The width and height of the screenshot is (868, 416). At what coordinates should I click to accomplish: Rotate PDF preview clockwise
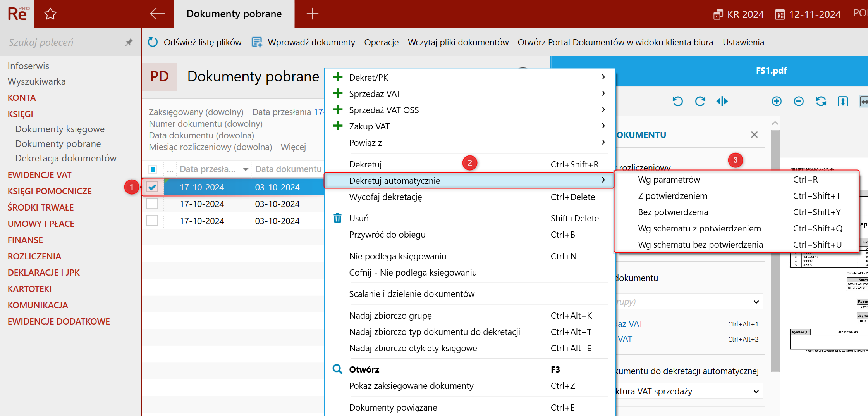pyautogui.click(x=700, y=101)
